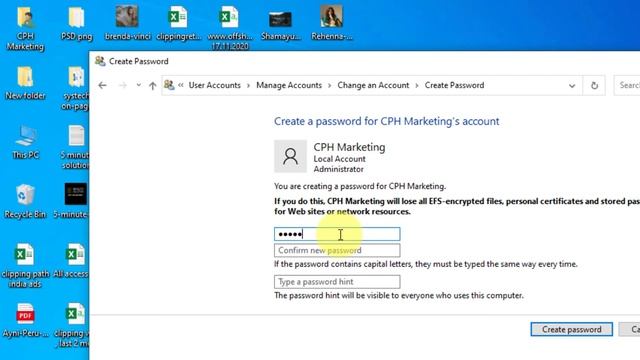This screenshot has height=360, width=640.
Task: Open address bar history dropdown
Action: 572,86
